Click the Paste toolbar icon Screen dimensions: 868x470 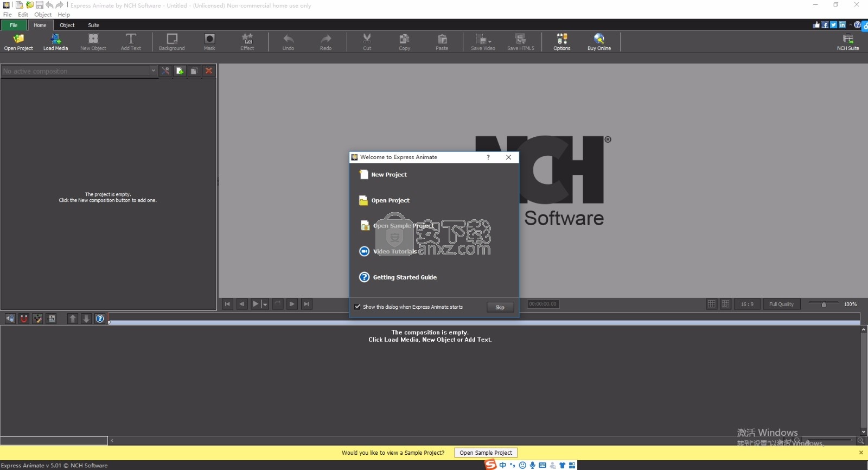[442, 42]
